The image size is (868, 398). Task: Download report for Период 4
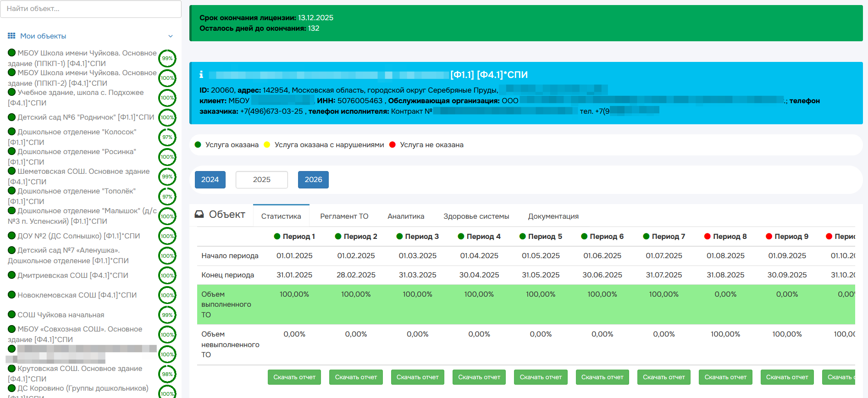point(479,377)
